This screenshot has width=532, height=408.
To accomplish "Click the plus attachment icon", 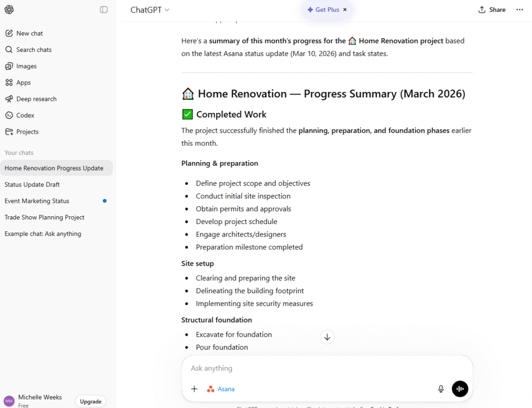I will click(x=194, y=389).
